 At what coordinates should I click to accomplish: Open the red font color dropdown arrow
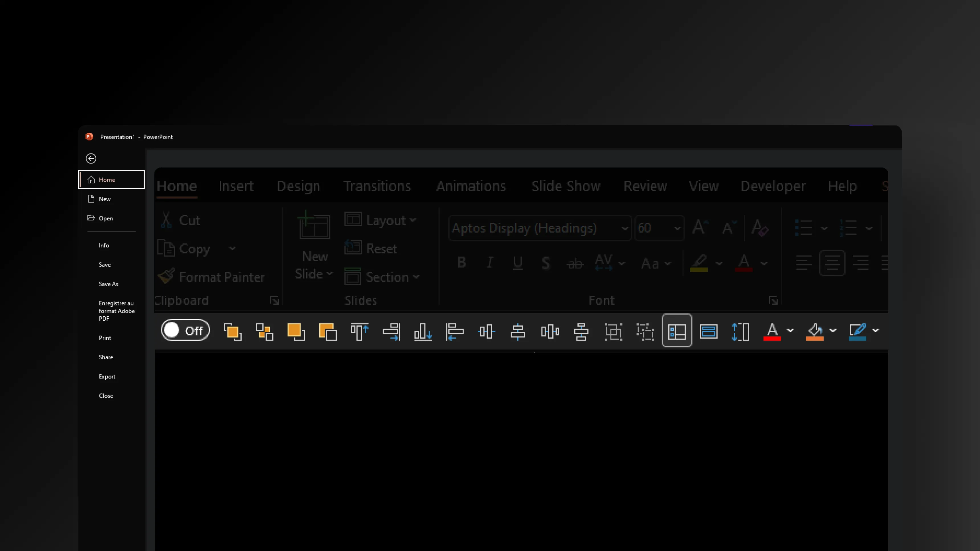(x=790, y=330)
